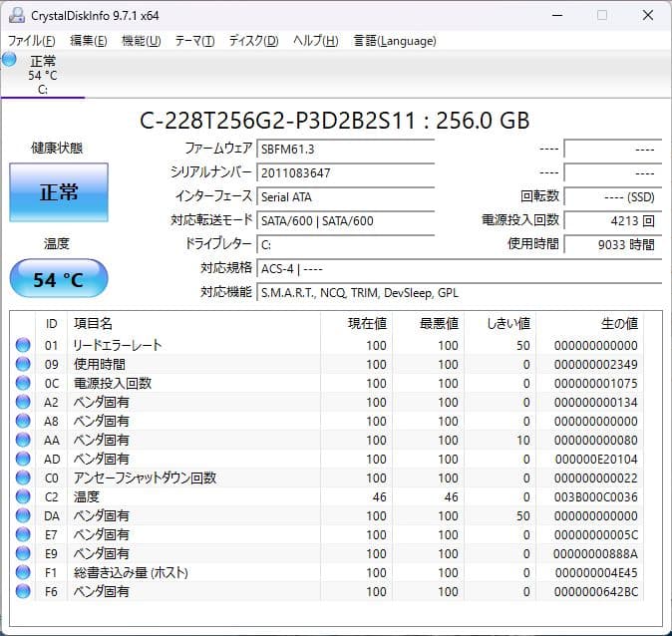Image resolution: width=672 pixels, height=636 pixels.
Task: Open the ディスク(D) menu
Action: (253, 41)
